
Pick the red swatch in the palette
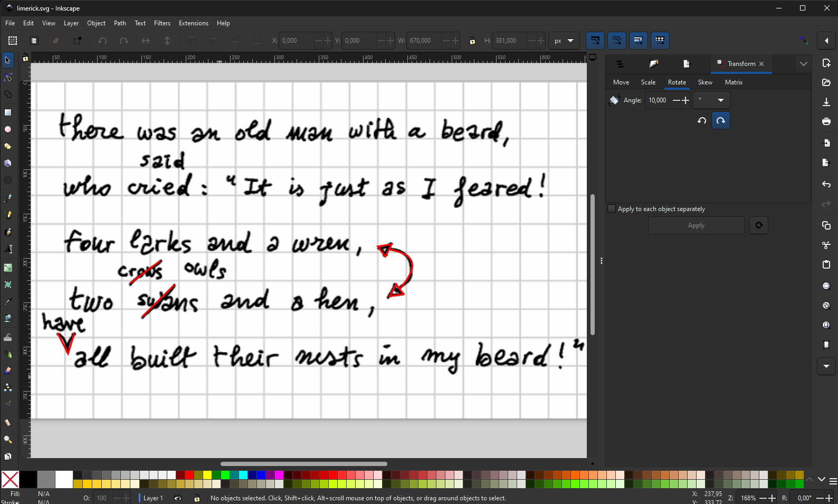tap(189, 475)
